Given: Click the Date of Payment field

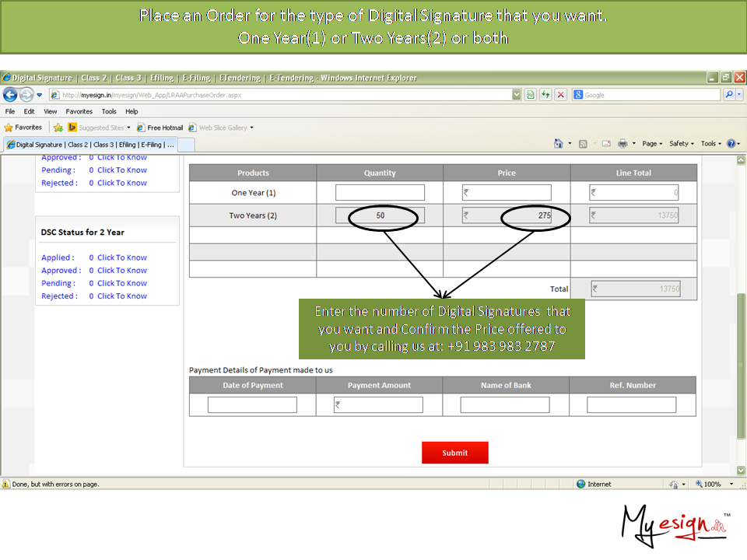Looking at the screenshot, I should pos(252,405).
